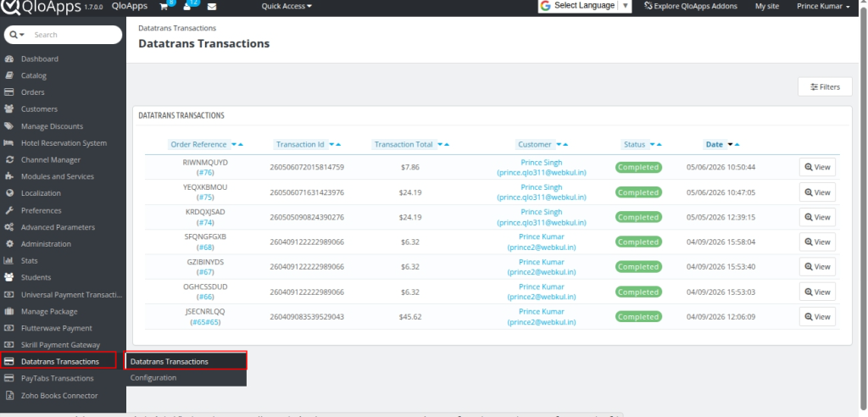The width and height of the screenshot is (868, 417).
Task: Click Completed status badge for JSECNRLQQ
Action: 638,317
